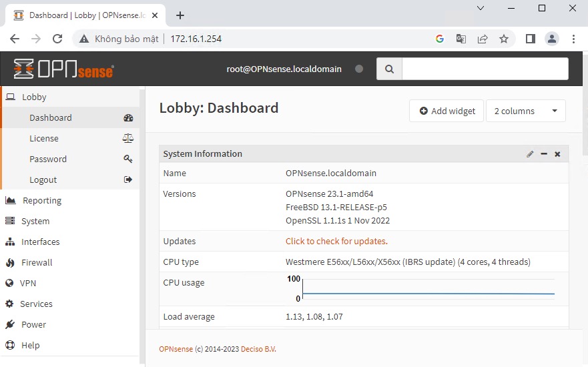This screenshot has height=367, width=588.
Task: Click into the header search field
Action: (x=485, y=69)
